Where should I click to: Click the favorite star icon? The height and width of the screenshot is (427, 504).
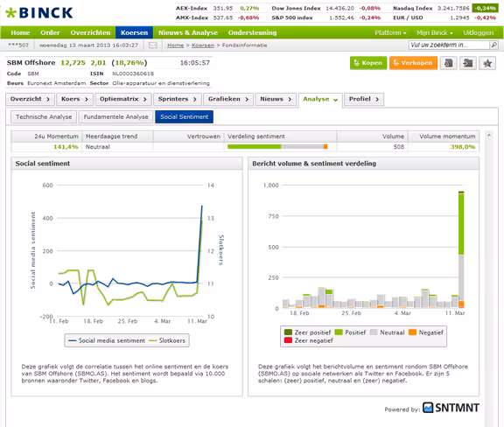(487, 63)
